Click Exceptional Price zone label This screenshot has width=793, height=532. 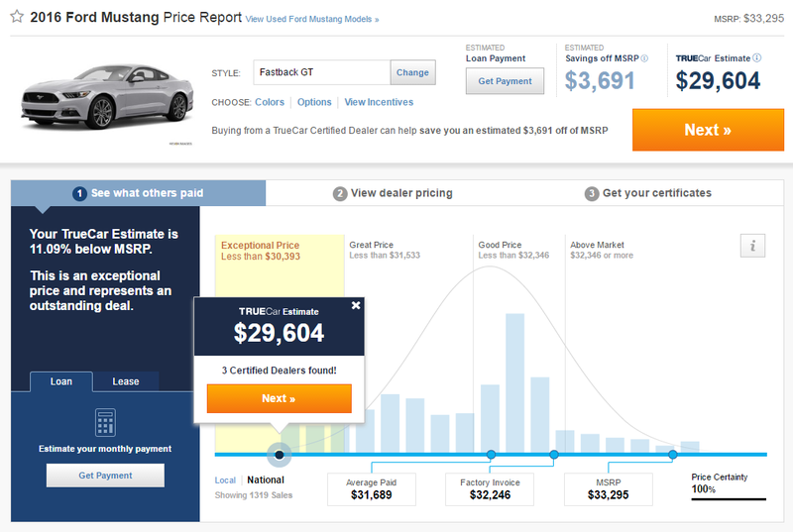(x=261, y=251)
